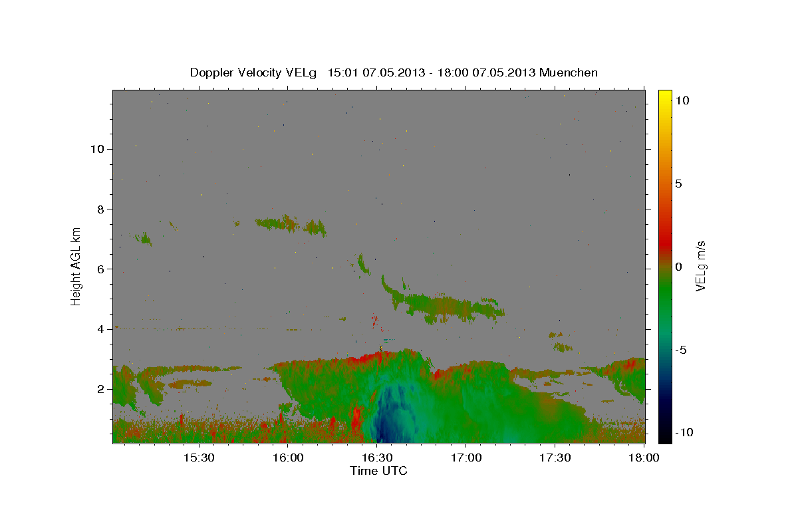Viewport: 798px width, 532px height.
Task: Click the 16:30 time tick label
Action: (377, 458)
